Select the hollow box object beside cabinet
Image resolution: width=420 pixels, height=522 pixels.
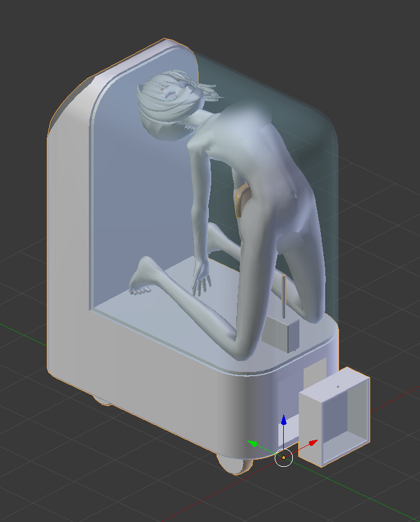coord(334,417)
